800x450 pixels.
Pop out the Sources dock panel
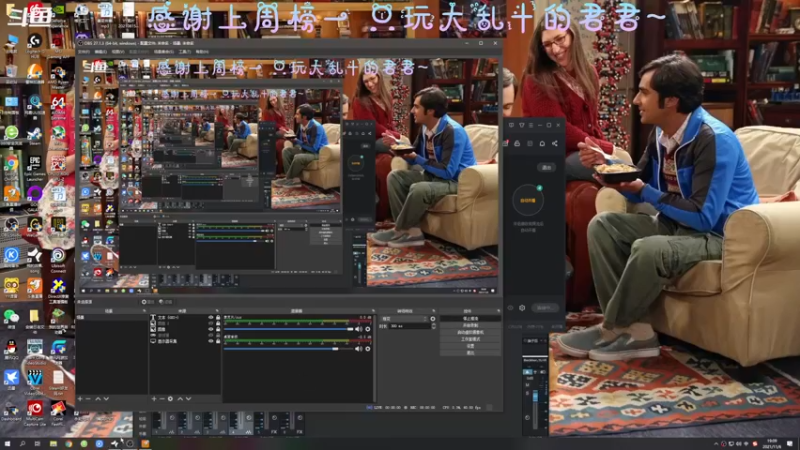click(x=217, y=311)
